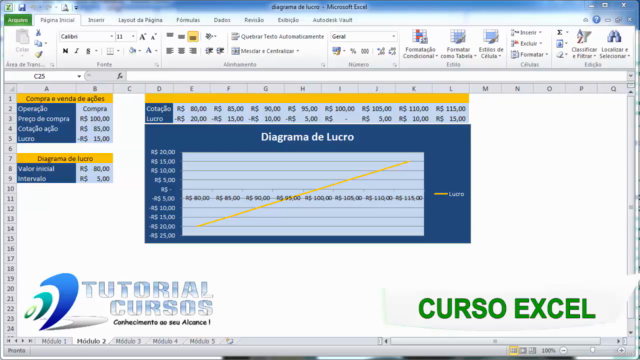This screenshot has width=640, height=360.
Task: Click the insert function fx icon
Action: click(x=120, y=76)
